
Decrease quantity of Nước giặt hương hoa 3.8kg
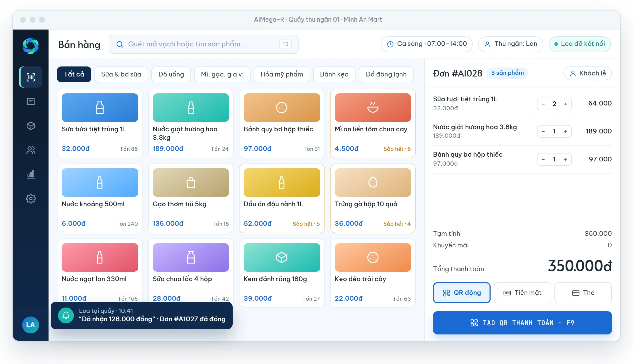point(543,131)
